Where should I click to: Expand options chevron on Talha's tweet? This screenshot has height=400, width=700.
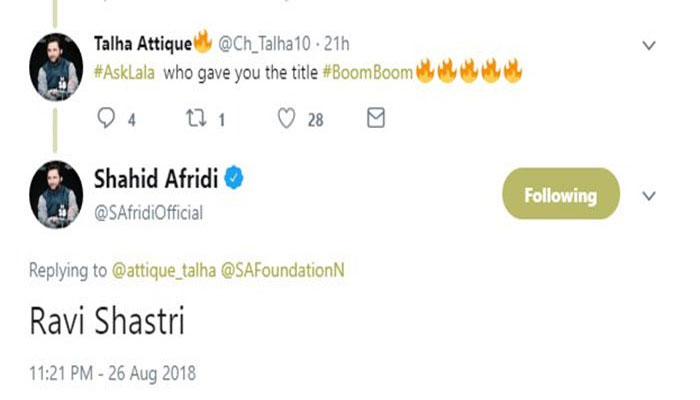pyautogui.click(x=648, y=45)
